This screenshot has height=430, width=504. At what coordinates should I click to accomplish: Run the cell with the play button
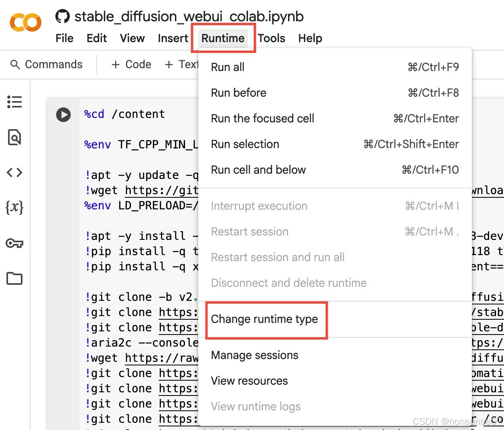(x=63, y=115)
